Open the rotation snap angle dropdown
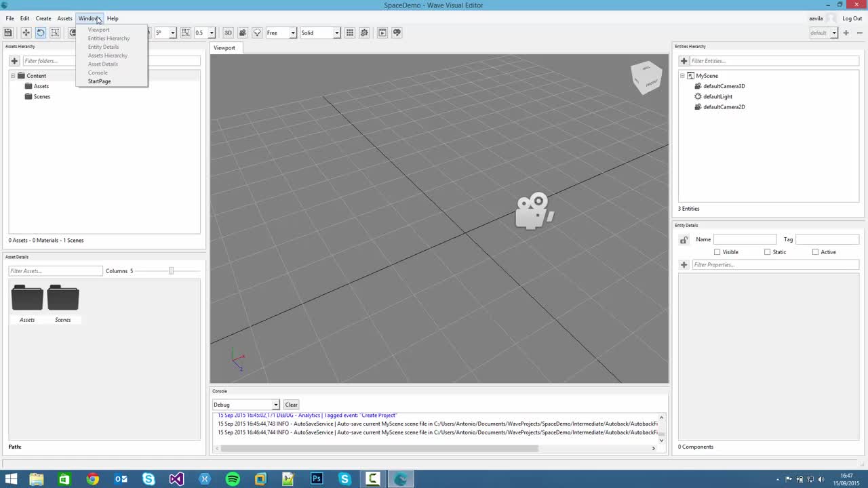Image resolution: width=868 pixels, height=488 pixels. 172,33
